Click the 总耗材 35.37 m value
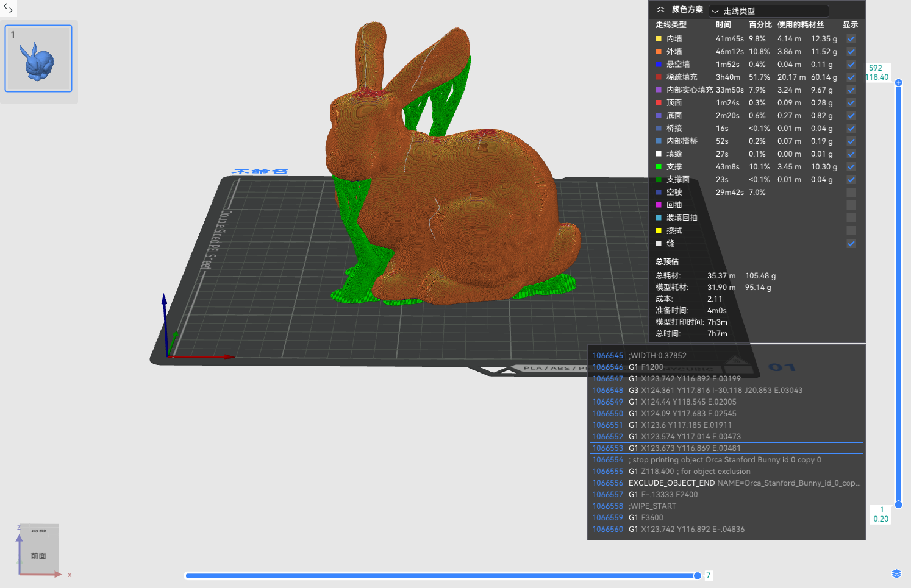 pos(721,276)
